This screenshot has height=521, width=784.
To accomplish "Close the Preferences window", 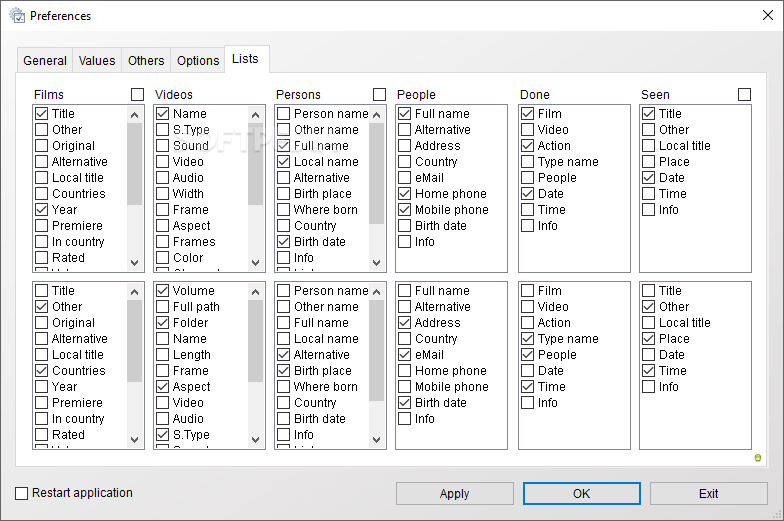I will tap(768, 15).
